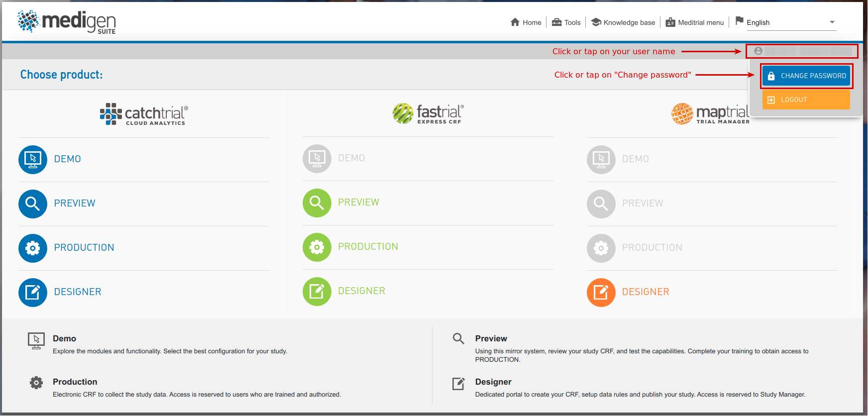Click Maptrial grey Preview icon
868x416 pixels.
(x=601, y=204)
